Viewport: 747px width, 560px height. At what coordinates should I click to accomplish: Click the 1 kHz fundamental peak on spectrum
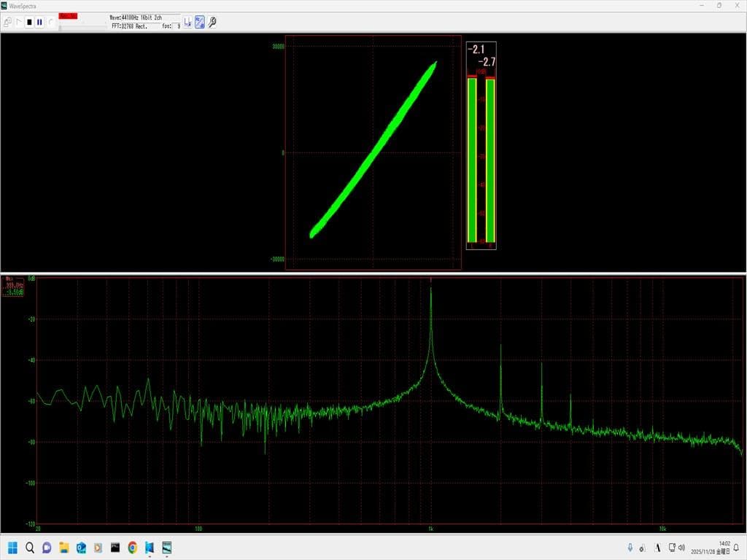click(431, 290)
